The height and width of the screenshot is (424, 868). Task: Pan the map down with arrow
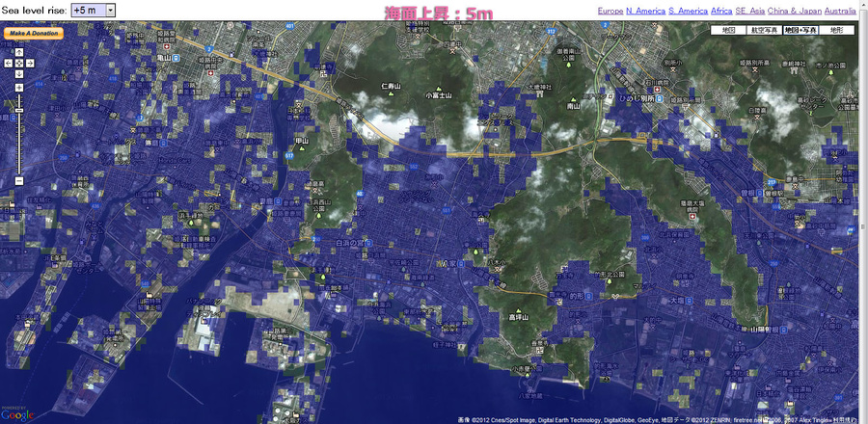(x=18, y=74)
